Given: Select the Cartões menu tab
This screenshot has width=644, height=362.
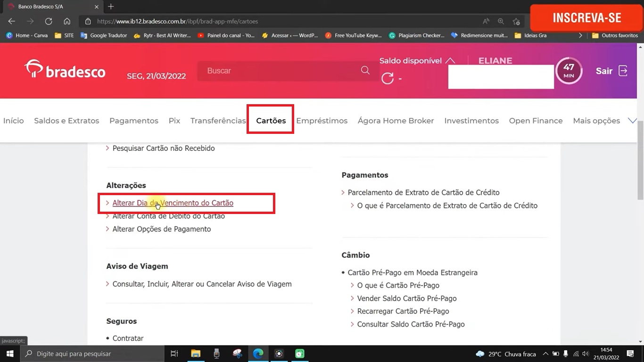Looking at the screenshot, I should 271,121.
